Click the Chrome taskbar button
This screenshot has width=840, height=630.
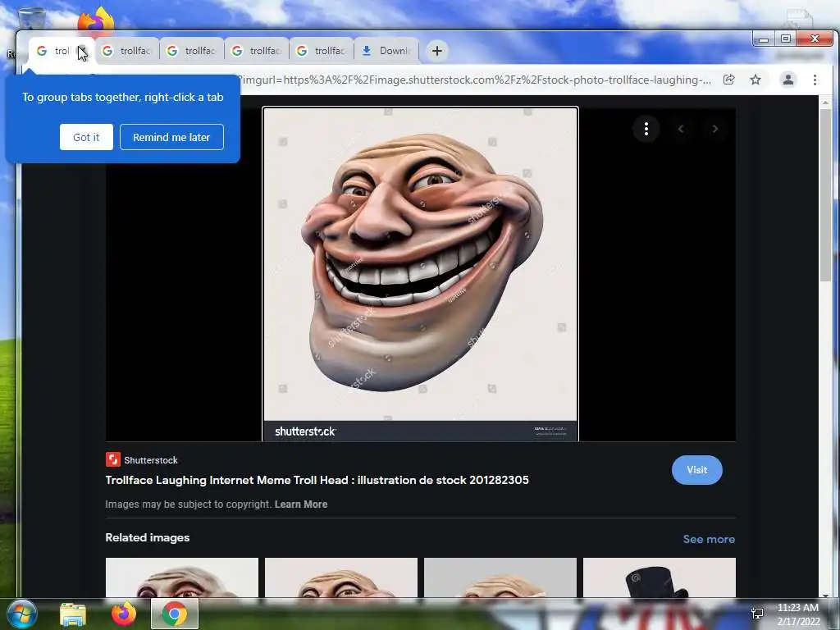[175, 614]
